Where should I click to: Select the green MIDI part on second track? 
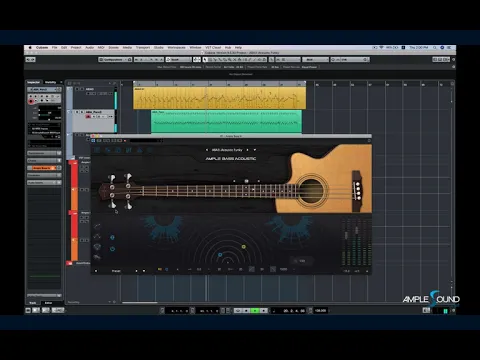[x=226, y=121]
